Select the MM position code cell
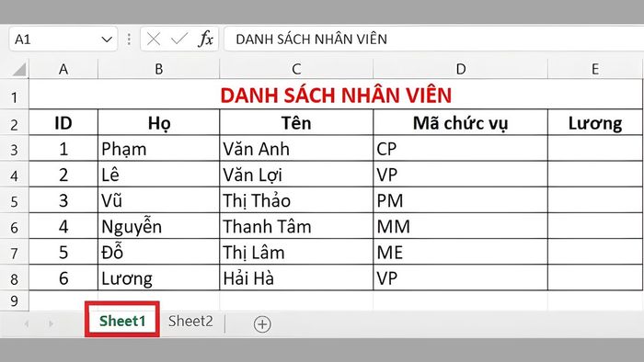 (x=460, y=226)
